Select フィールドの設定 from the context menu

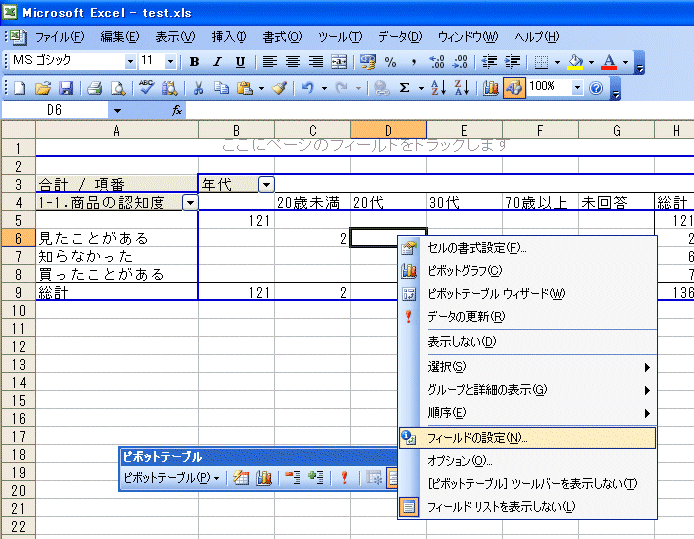477,437
